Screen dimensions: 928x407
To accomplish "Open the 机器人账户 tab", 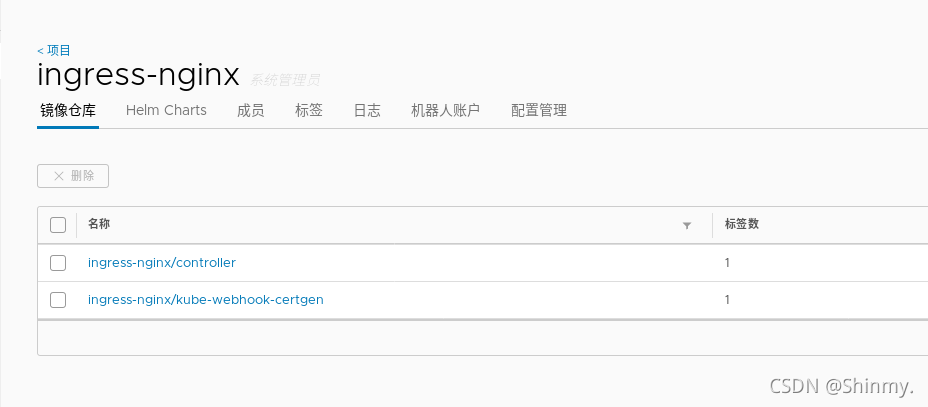I will [x=445, y=110].
